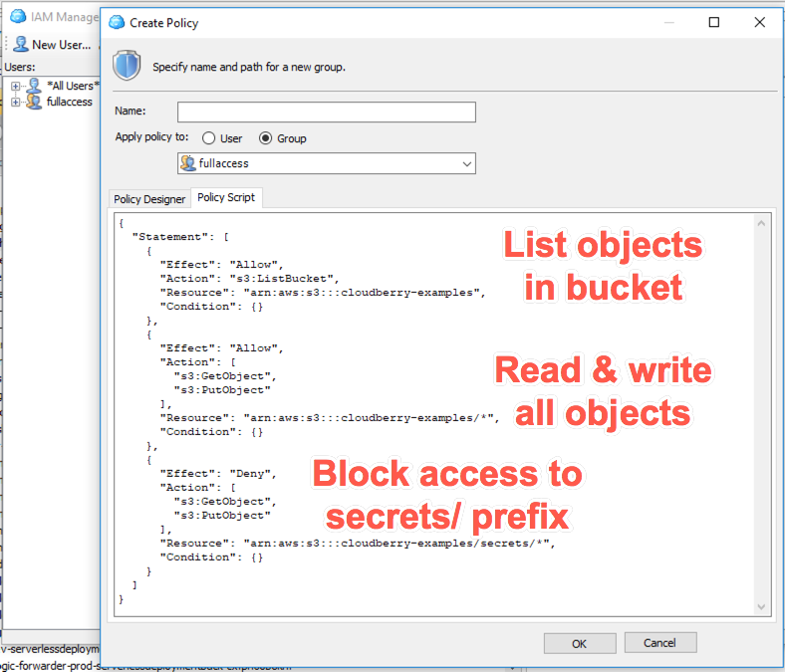The width and height of the screenshot is (785, 672).
Task: Select the Group radio button
Action: coord(266,138)
